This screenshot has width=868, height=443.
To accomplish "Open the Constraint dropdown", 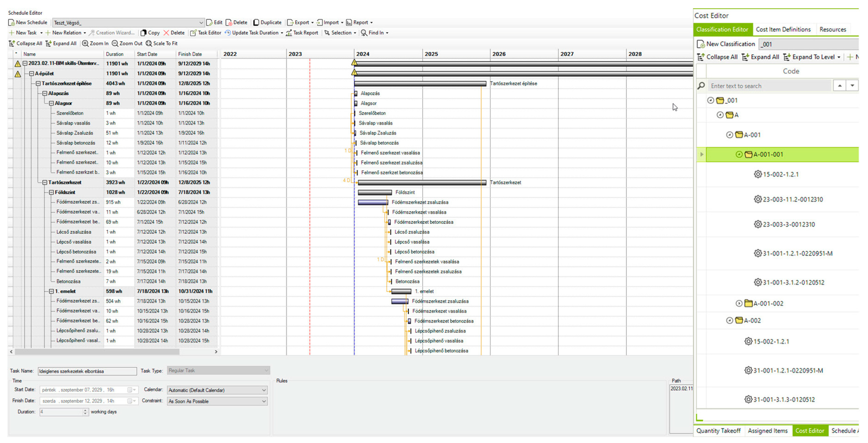I will [x=264, y=401].
